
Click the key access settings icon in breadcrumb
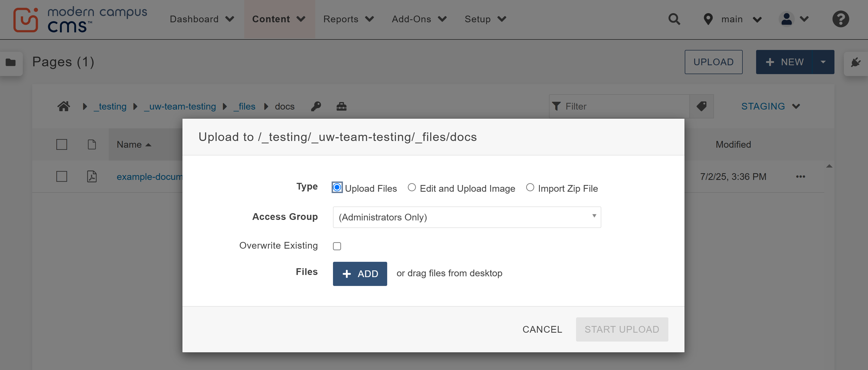pos(316,106)
